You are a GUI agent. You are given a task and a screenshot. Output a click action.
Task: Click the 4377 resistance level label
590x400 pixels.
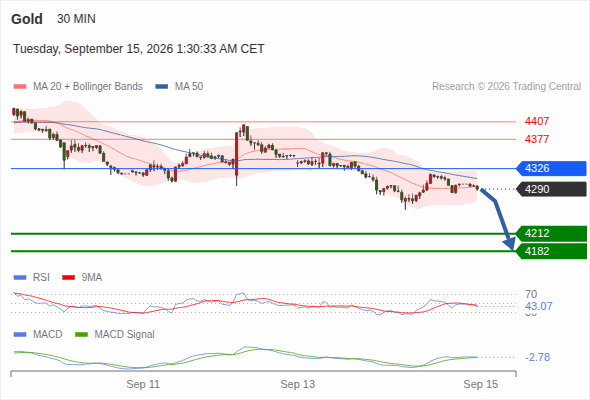(537, 139)
